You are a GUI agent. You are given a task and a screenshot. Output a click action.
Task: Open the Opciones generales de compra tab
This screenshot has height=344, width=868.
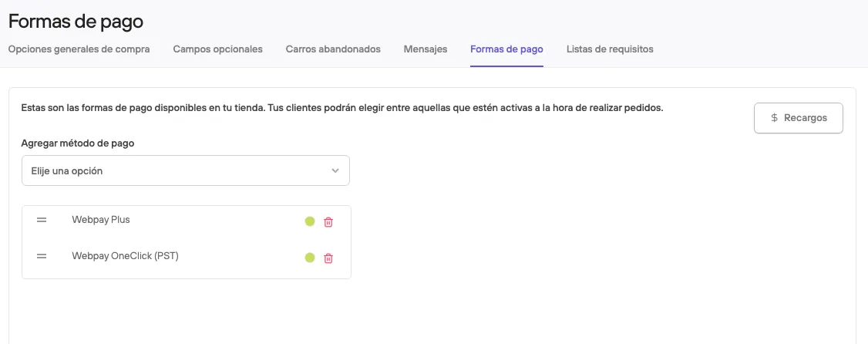coord(79,49)
